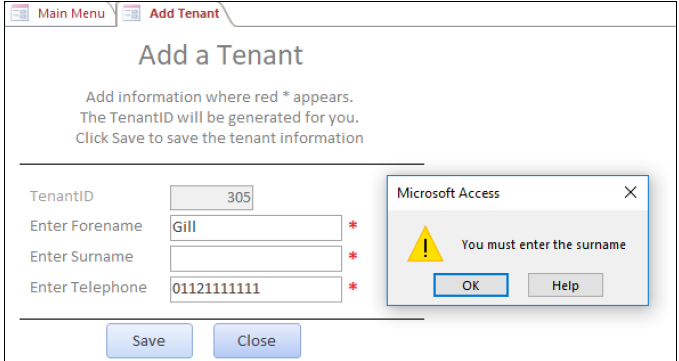Close the Add Tenant form

tap(257, 341)
